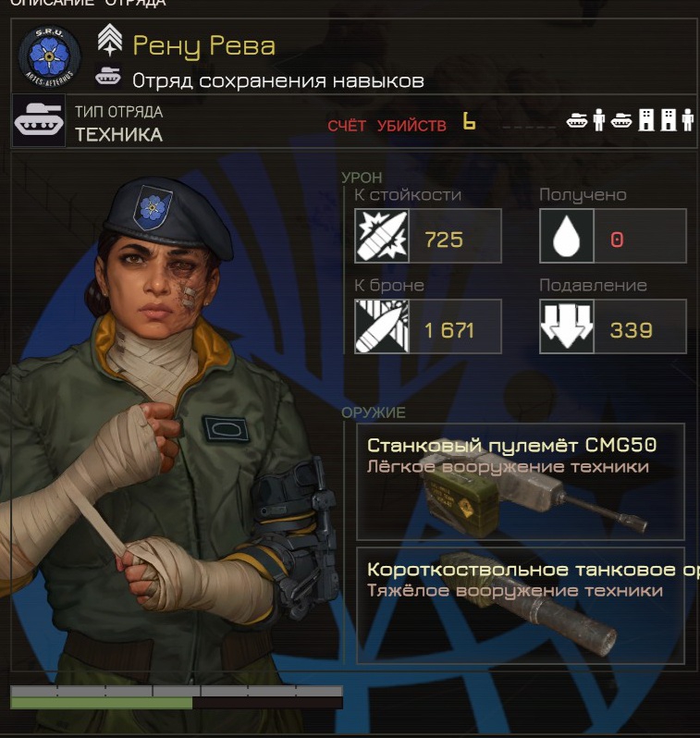
Task: Click the armor damage shell icon
Action: (382, 326)
